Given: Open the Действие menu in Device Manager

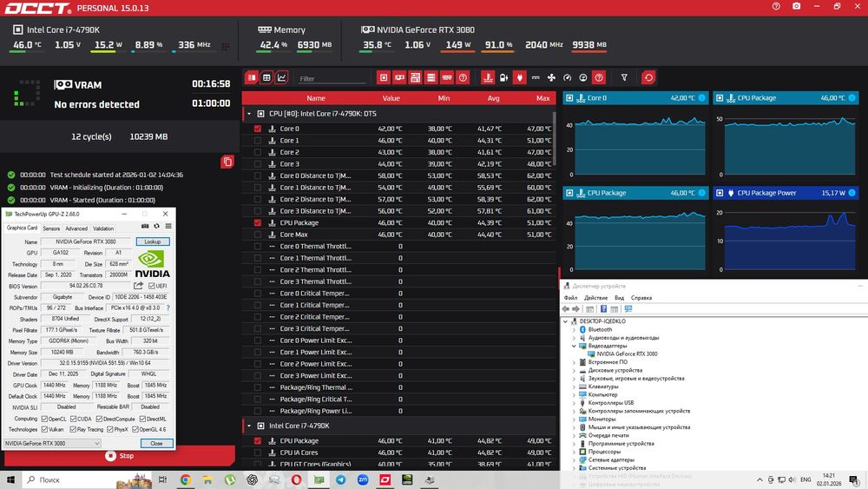Looking at the screenshot, I should tap(595, 298).
